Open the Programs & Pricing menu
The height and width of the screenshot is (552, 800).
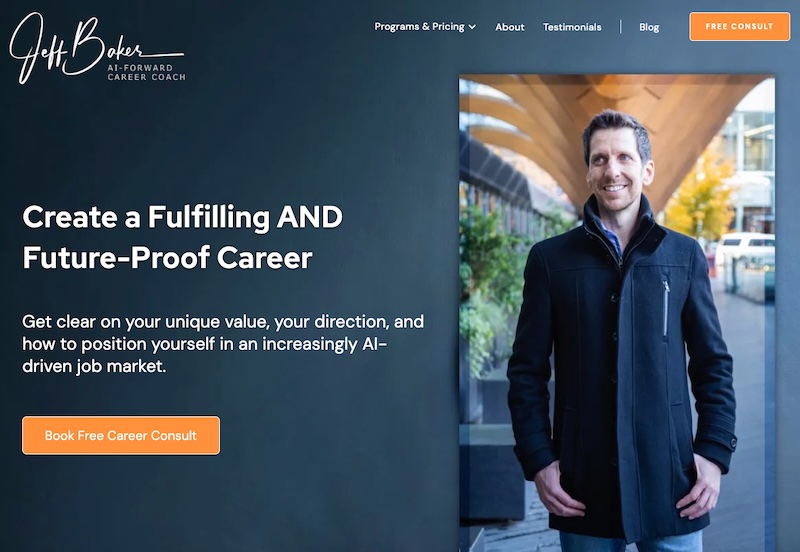coord(424,27)
